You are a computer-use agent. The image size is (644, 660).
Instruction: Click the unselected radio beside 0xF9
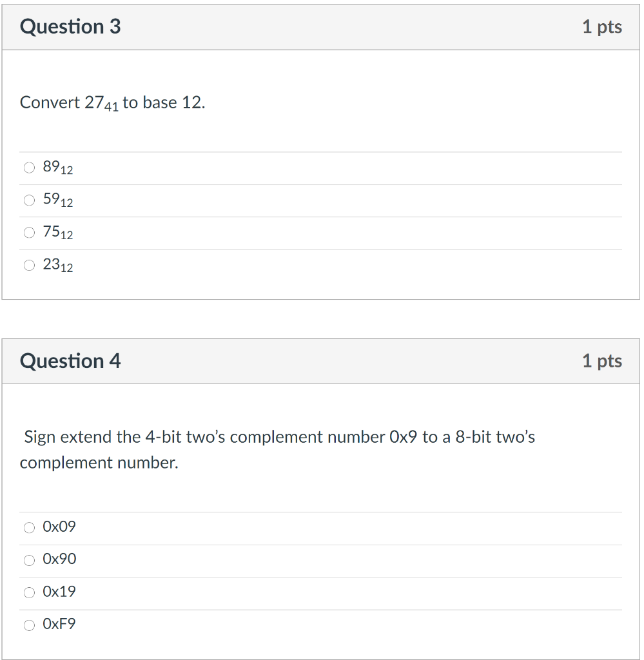[x=29, y=625]
